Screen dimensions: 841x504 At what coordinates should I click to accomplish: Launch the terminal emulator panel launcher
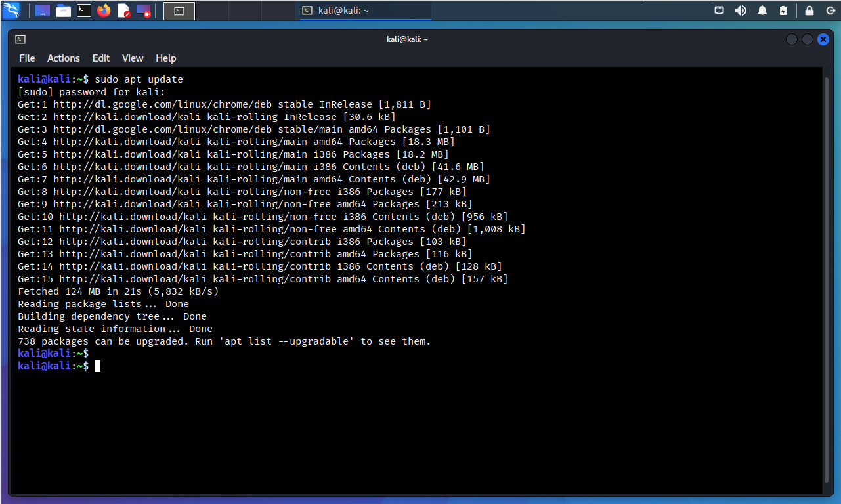tap(83, 10)
